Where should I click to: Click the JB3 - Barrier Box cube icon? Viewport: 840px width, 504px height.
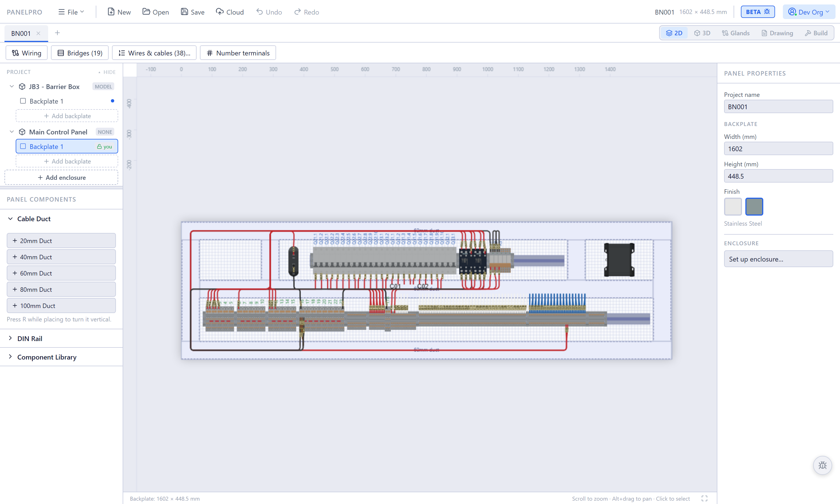coord(22,87)
